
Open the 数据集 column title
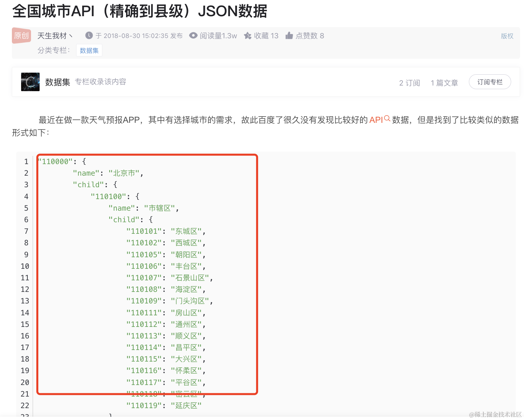point(58,82)
